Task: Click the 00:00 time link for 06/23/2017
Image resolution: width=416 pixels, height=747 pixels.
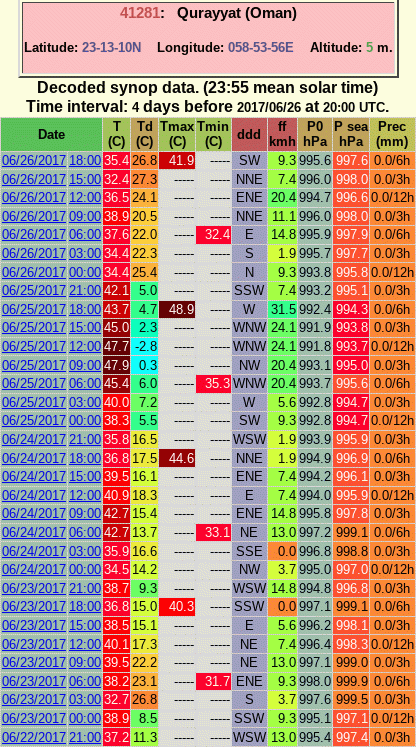Action: (85, 718)
